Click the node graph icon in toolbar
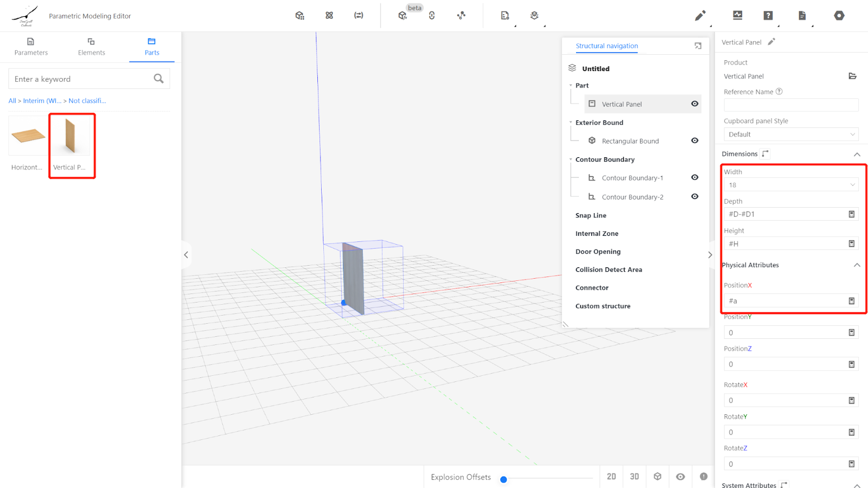This screenshot has width=868, height=488. (461, 16)
